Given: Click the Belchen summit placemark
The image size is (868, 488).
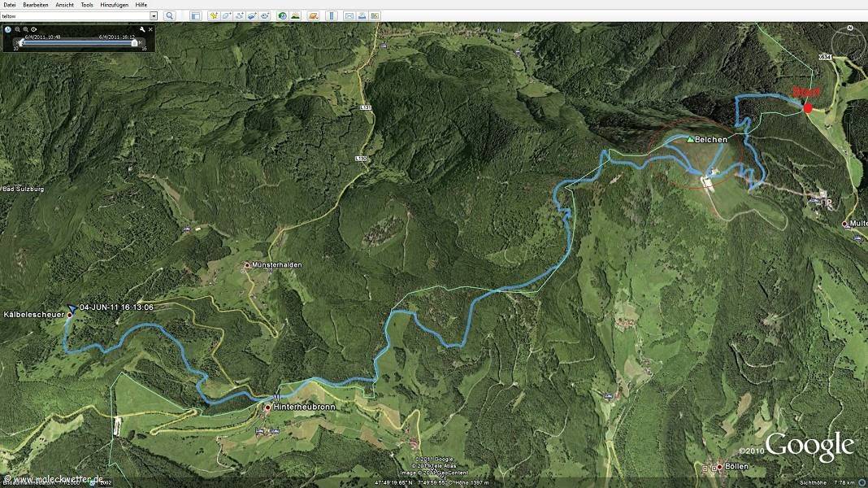Looking at the screenshot, I should [691, 139].
